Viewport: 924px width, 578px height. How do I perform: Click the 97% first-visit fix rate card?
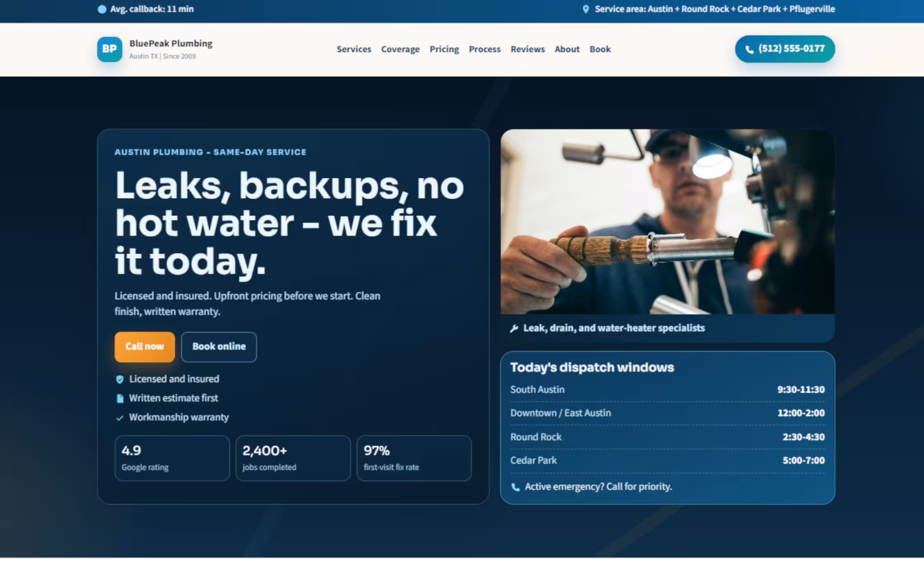pos(414,458)
